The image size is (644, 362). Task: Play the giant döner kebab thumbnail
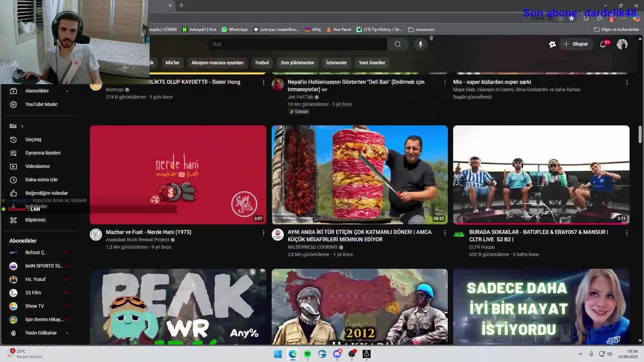click(x=360, y=175)
